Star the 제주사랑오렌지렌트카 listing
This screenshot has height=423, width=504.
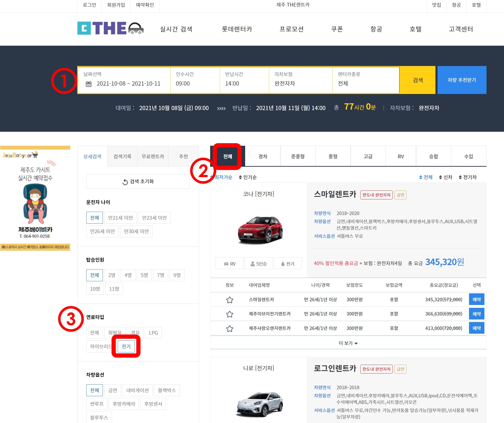click(229, 328)
